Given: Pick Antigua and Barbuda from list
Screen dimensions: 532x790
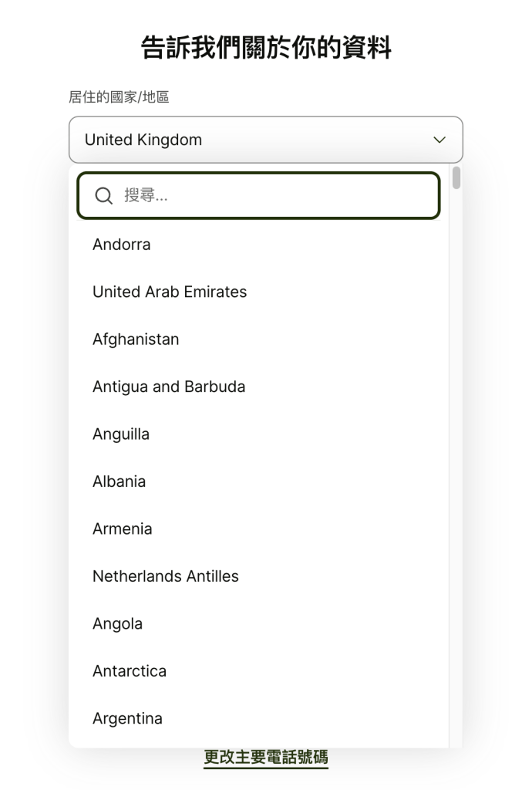Looking at the screenshot, I should coord(169,387).
